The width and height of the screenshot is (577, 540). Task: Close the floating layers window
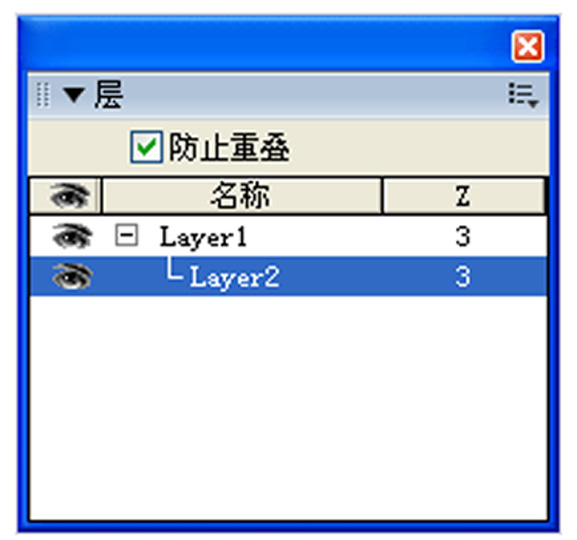point(528,47)
